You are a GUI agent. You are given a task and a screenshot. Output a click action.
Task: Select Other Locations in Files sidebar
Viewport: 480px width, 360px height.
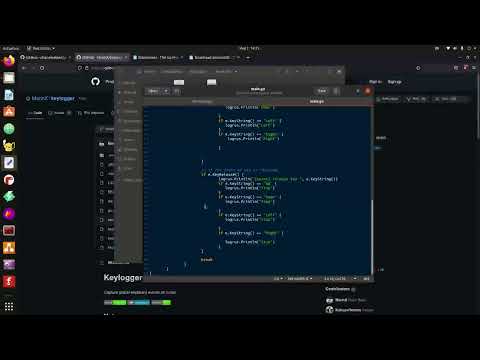pyautogui.click(x=131, y=180)
